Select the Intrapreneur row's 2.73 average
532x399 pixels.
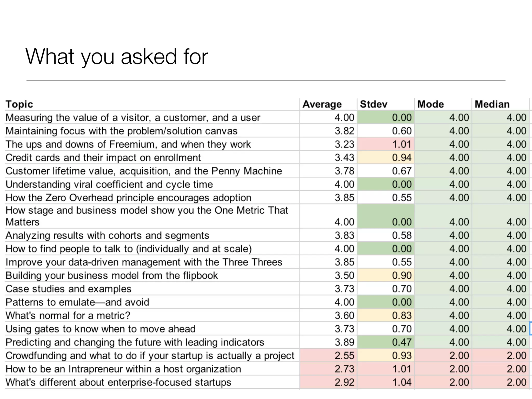[344, 369]
